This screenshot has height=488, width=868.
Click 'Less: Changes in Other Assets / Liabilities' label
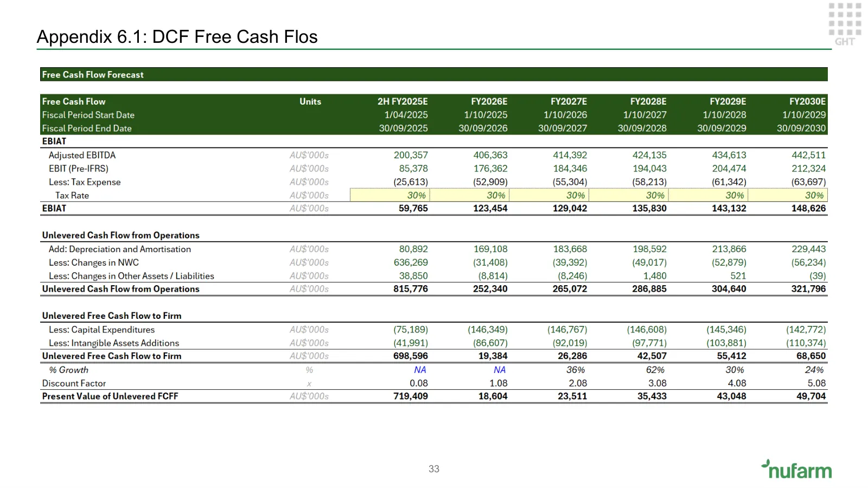(131, 276)
